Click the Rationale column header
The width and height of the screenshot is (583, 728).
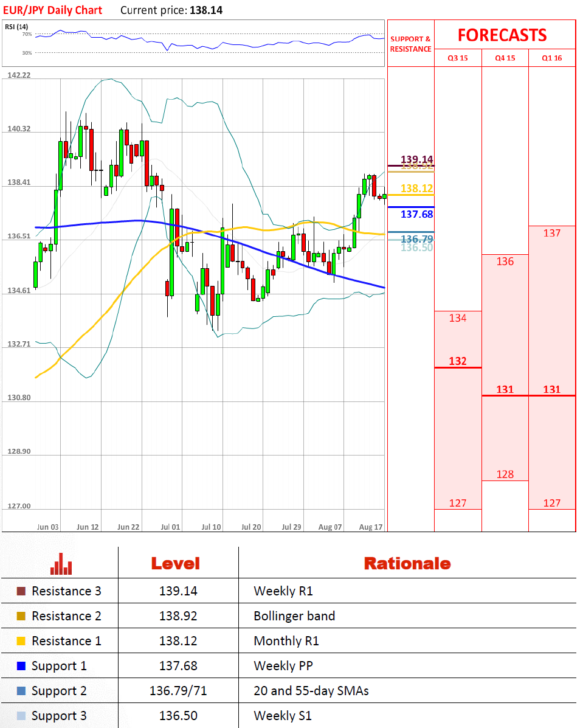(x=407, y=564)
